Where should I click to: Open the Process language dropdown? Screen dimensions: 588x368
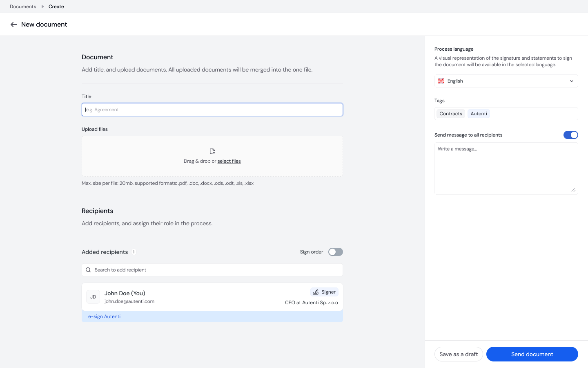click(x=506, y=81)
